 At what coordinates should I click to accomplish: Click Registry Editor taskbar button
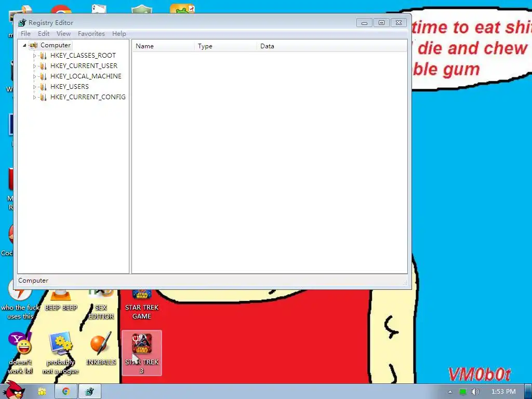(89, 392)
